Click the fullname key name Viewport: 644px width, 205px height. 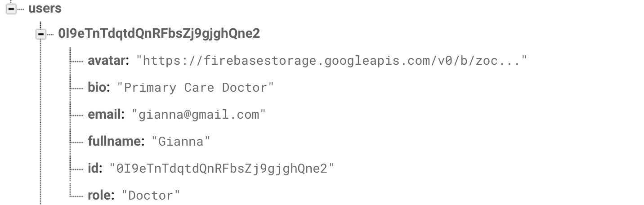pyautogui.click(x=116, y=141)
